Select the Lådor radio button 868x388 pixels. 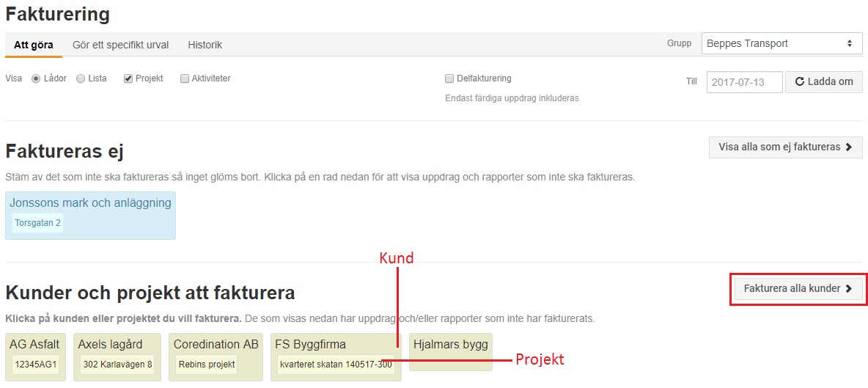[x=36, y=78]
